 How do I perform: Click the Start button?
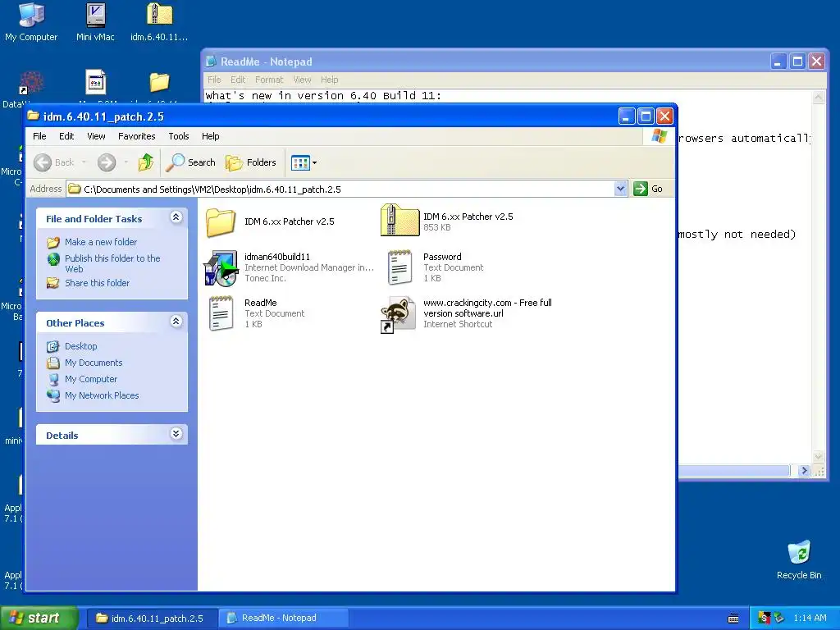coord(38,619)
